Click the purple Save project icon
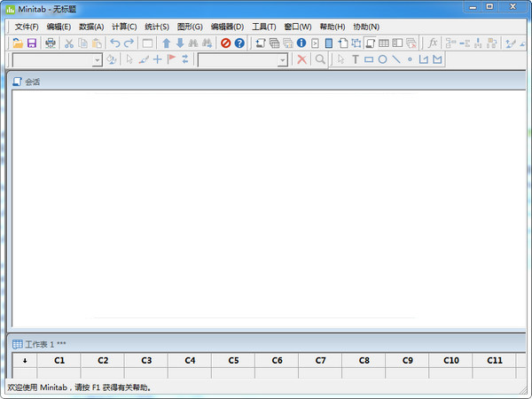Viewport: 532px width, 399px height. point(31,43)
